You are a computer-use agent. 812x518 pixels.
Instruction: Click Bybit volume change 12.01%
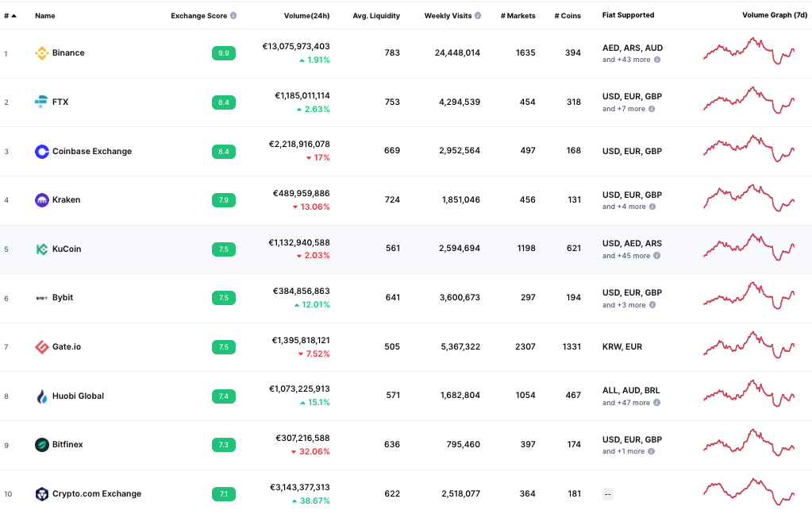(x=312, y=305)
